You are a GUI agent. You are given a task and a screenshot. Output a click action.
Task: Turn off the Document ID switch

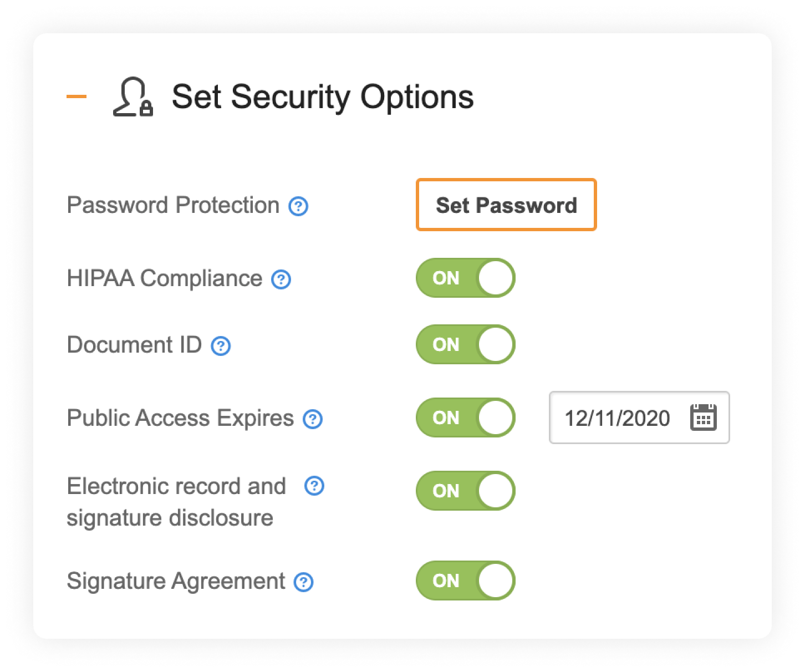[x=466, y=344]
